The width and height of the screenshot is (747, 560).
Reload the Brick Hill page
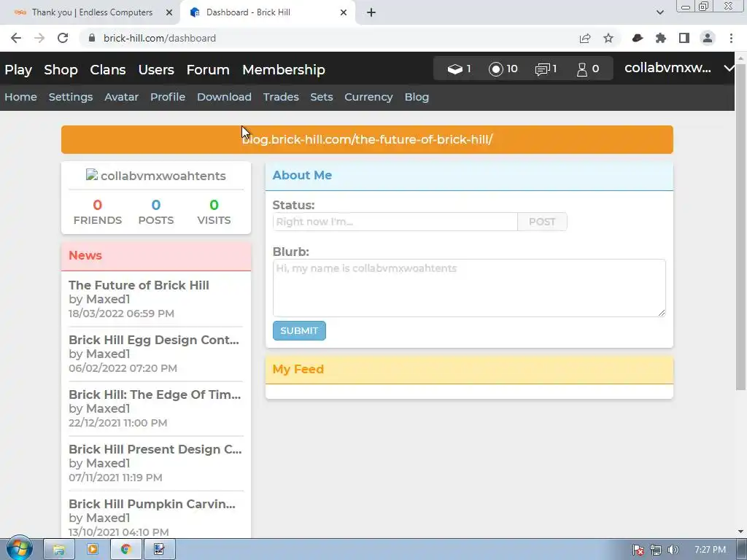(x=63, y=38)
